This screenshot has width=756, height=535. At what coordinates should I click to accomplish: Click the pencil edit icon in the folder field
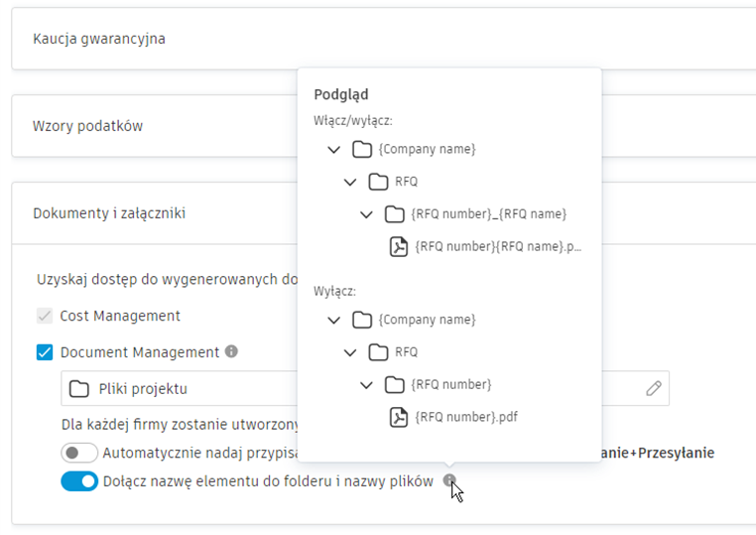(653, 389)
